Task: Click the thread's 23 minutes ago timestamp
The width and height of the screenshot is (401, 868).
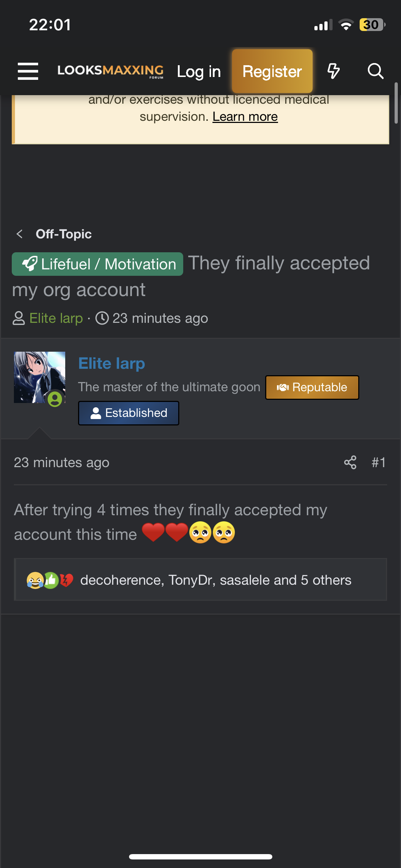Action: point(160,318)
